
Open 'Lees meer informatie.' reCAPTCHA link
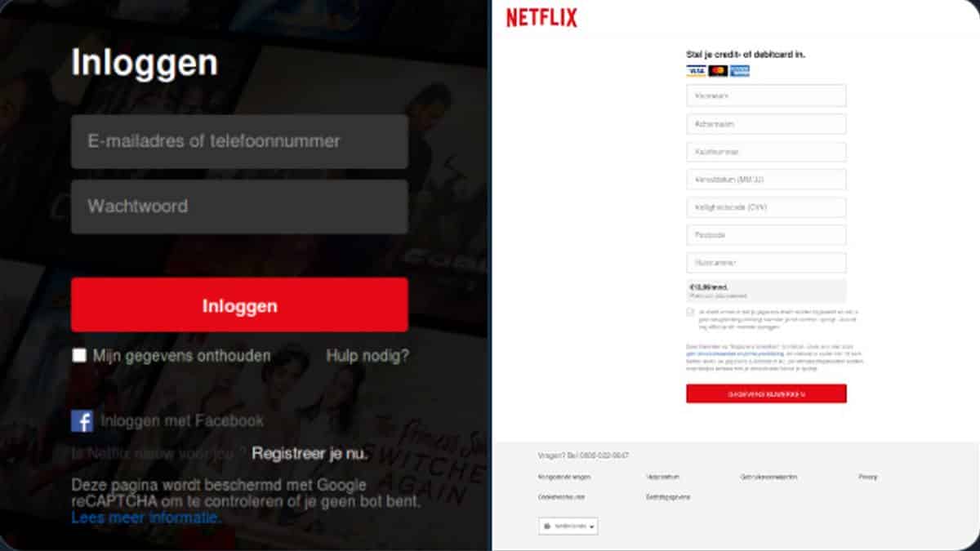click(x=145, y=518)
